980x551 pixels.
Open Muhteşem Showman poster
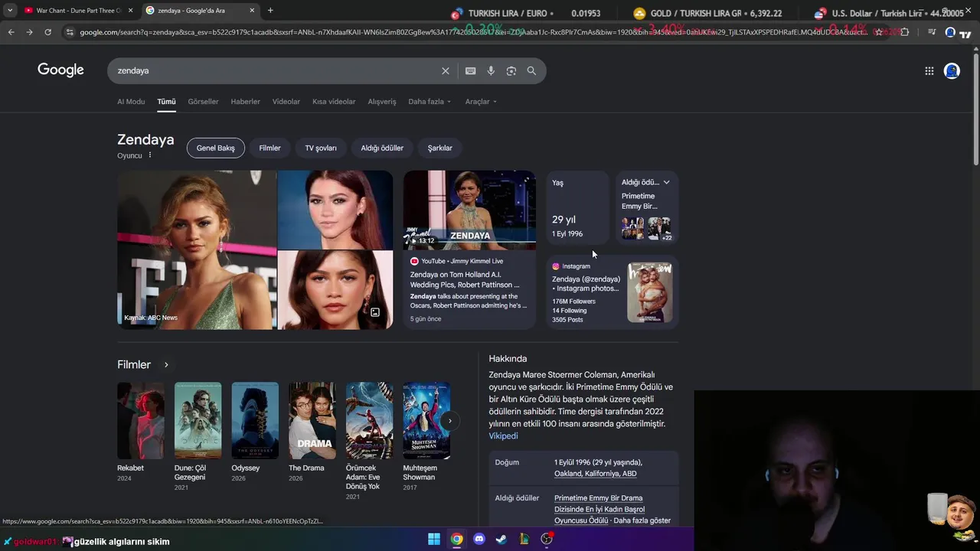pyautogui.click(x=426, y=421)
